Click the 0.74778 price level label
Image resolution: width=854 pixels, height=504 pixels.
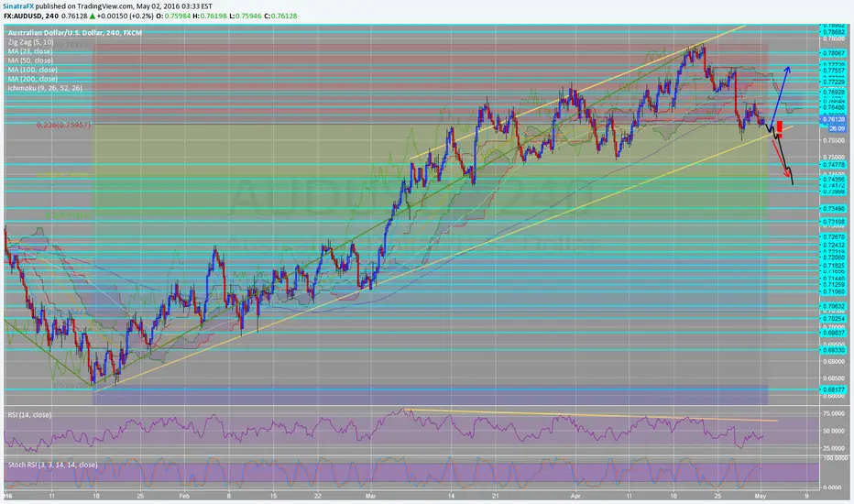833,165
